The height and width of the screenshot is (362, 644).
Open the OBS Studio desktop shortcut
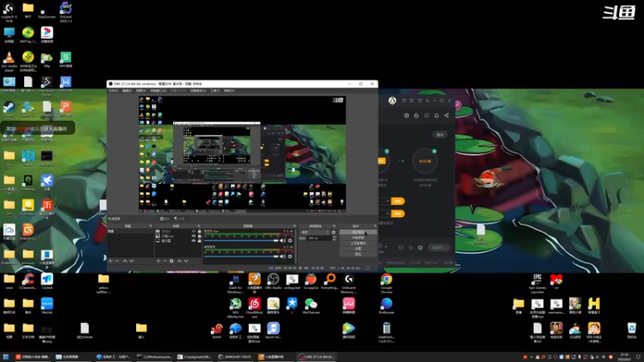(273, 282)
